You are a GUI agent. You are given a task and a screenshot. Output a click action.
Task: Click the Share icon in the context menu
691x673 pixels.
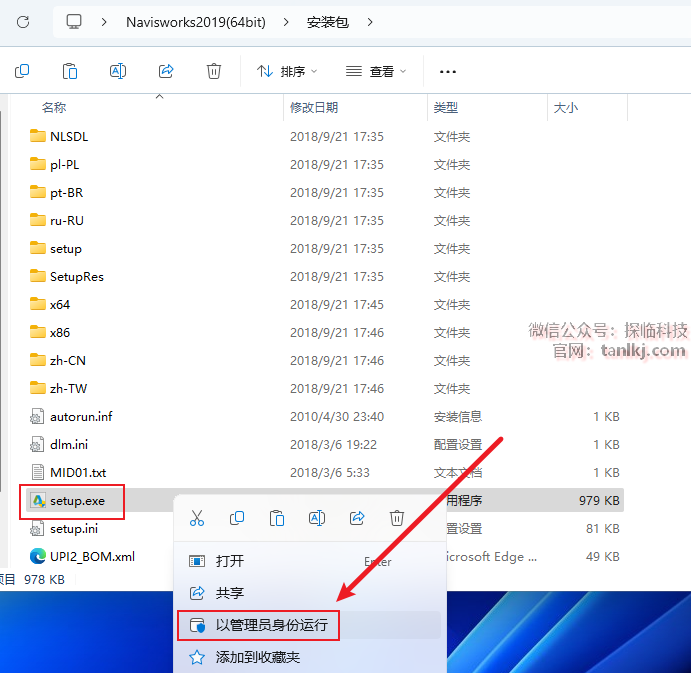357,518
